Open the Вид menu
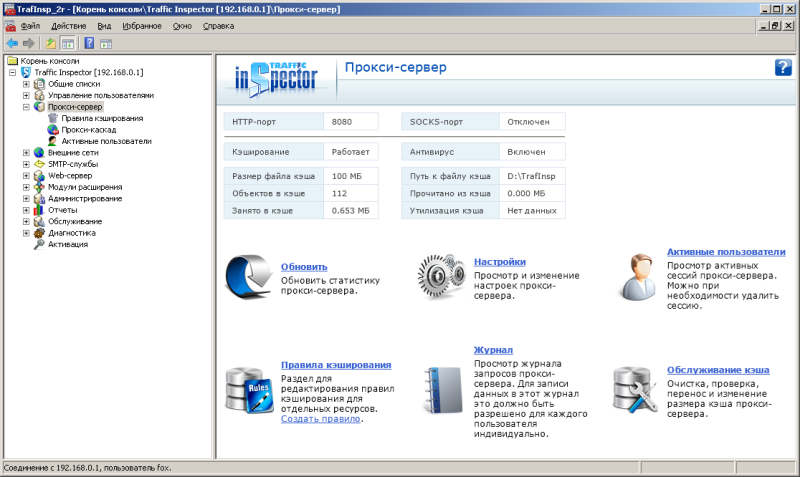 pos(104,26)
